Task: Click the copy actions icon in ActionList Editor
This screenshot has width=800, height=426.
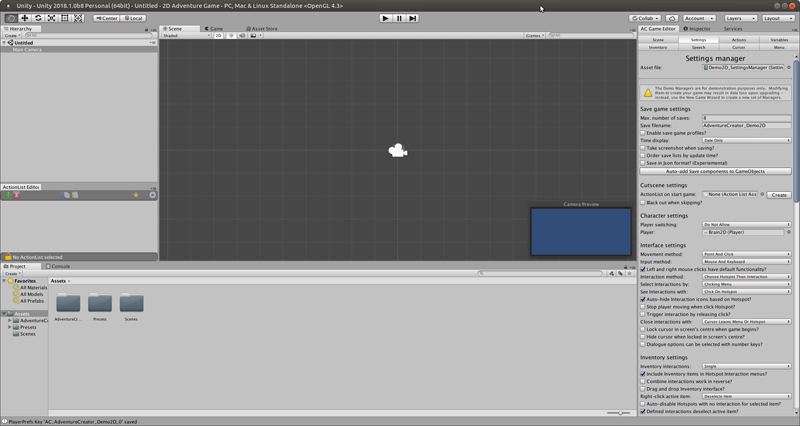Action: pos(66,195)
